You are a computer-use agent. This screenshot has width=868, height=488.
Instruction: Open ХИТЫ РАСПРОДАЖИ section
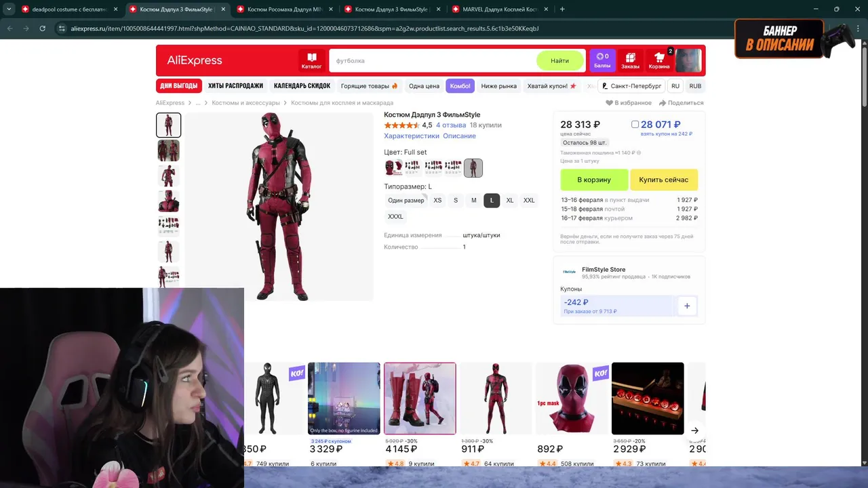235,86
